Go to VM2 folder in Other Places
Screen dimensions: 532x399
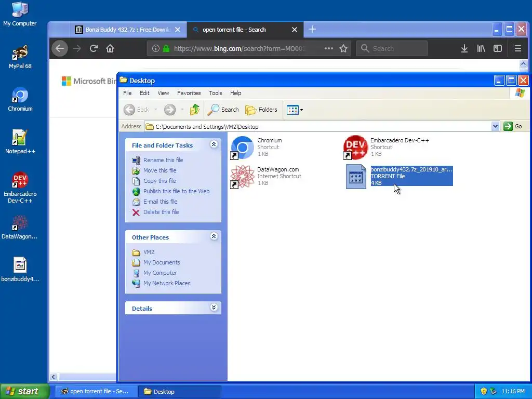point(149,252)
